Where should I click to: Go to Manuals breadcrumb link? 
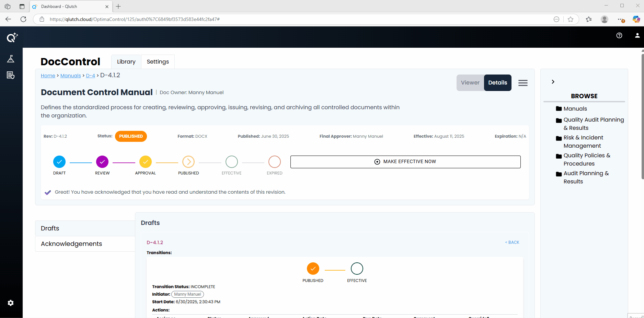coord(71,76)
